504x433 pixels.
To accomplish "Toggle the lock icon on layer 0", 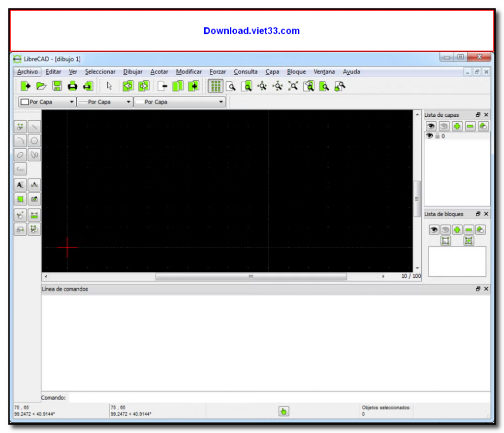I will [x=437, y=136].
